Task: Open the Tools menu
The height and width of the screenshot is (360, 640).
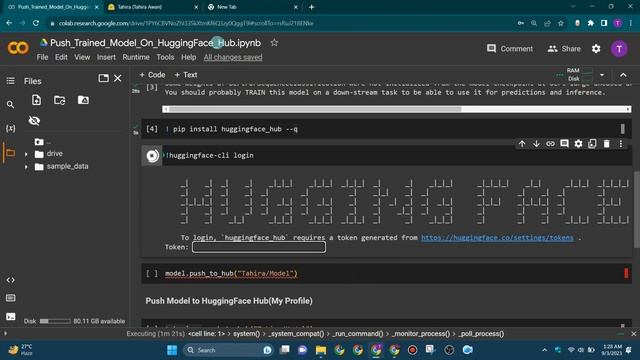Action: 165,57
